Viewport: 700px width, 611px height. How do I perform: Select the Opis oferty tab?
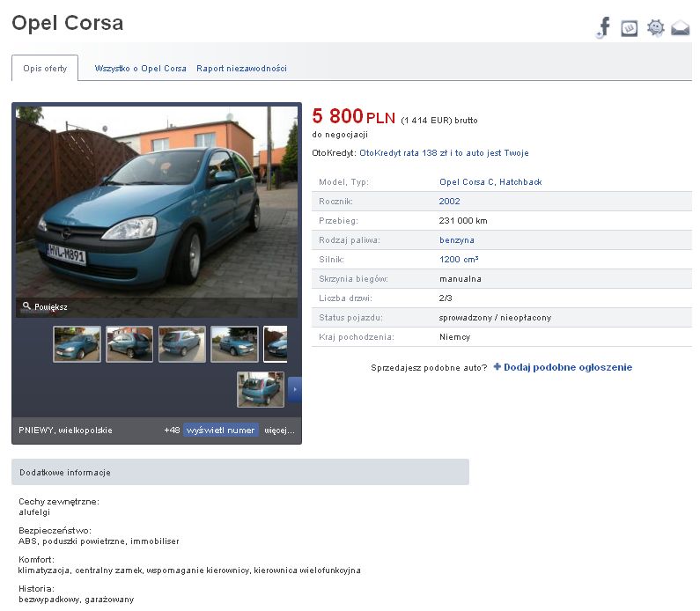[x=45, y=69]
